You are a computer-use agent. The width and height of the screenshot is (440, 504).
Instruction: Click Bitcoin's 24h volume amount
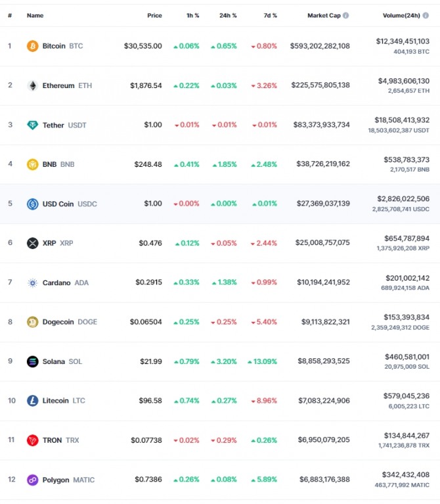pos(403,41)
